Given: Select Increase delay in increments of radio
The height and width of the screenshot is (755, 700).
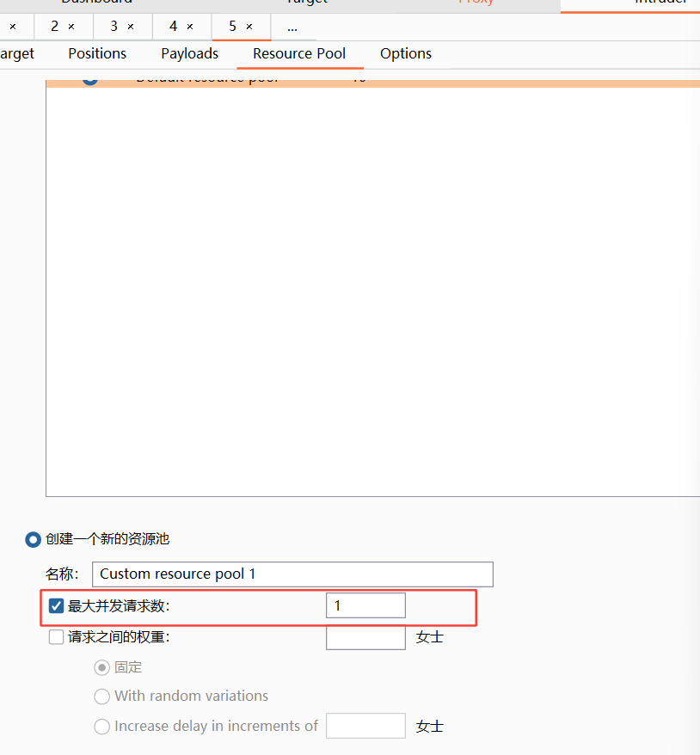Looking at the screenshot, I should click(102, 726).
